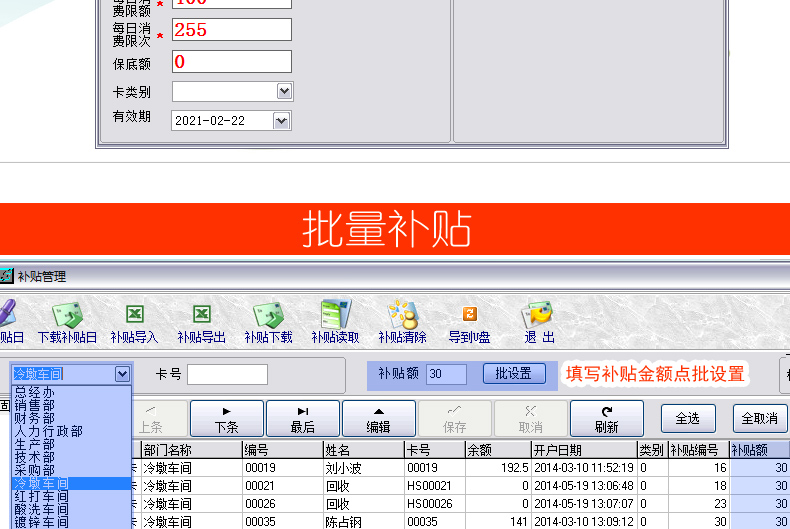Open 补贴导入 import tool
The image size is (790, 529).
pyautogui.click(x=134, y=322)
